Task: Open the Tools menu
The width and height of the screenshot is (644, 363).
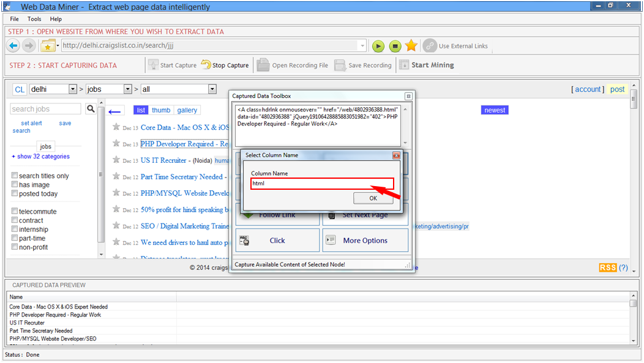Action: click(x=34, y=19)
